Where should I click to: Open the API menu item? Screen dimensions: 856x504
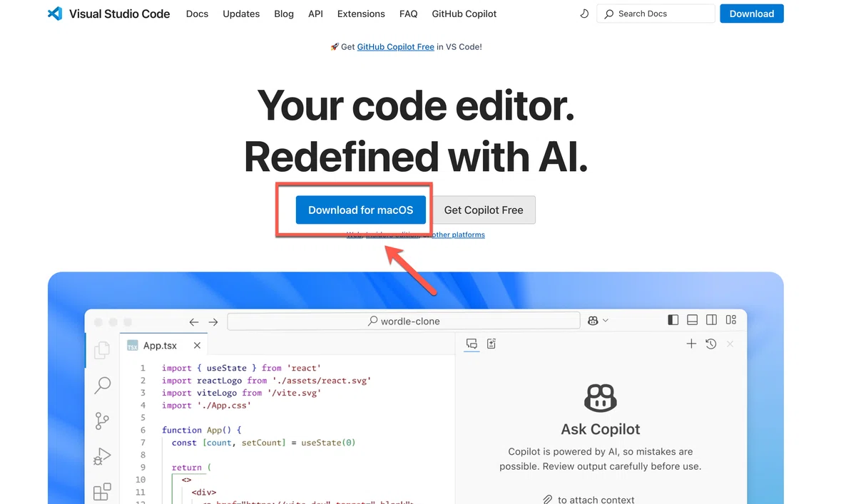pyautogui.click(x=315, y=14)
